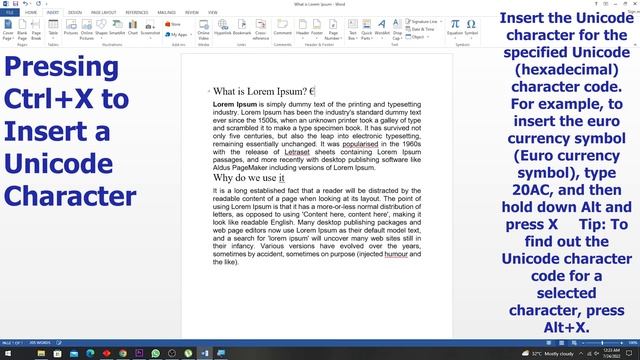Viewport: 640px width, 360px height.
Task: Insert an Equation
Action: (455, 28)
